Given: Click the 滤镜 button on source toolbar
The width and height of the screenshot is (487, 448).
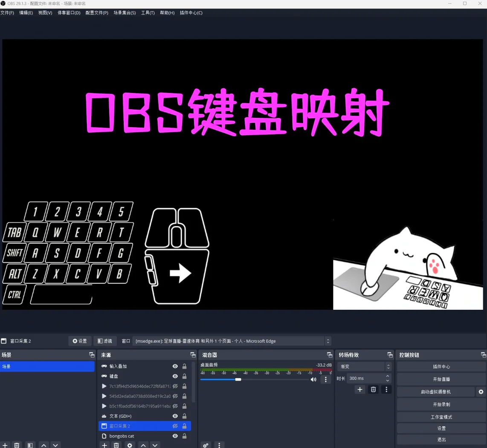Looking at the screenshot, I should tap(104, 341).
